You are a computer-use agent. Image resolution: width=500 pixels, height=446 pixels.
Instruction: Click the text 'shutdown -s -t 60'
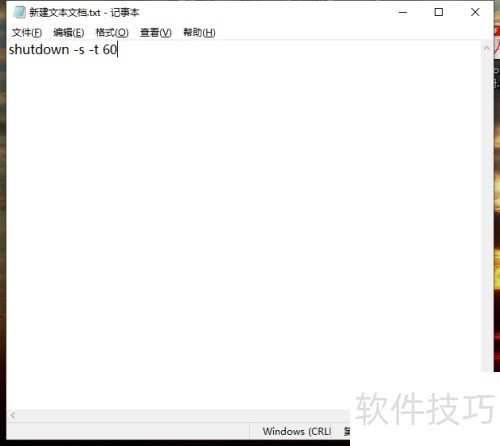click(63, 50)
